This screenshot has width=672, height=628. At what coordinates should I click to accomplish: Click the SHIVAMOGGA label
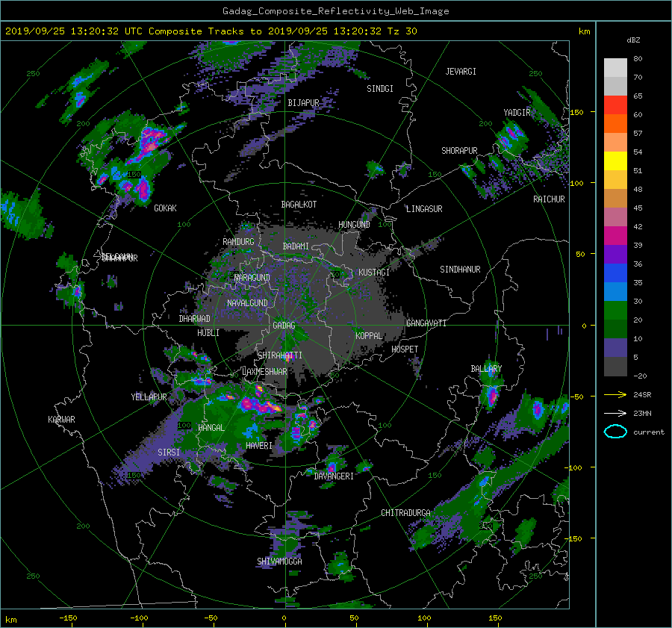279,561
